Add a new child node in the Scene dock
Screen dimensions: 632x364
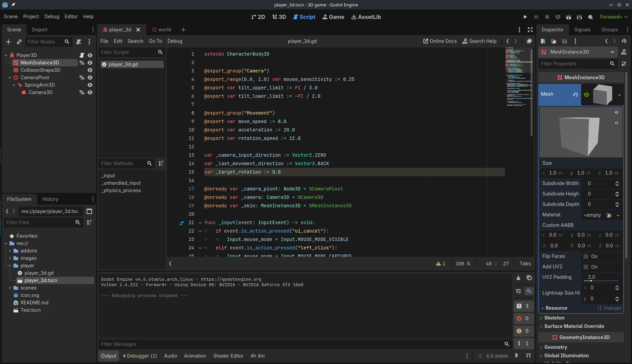(x=8, y=42)
